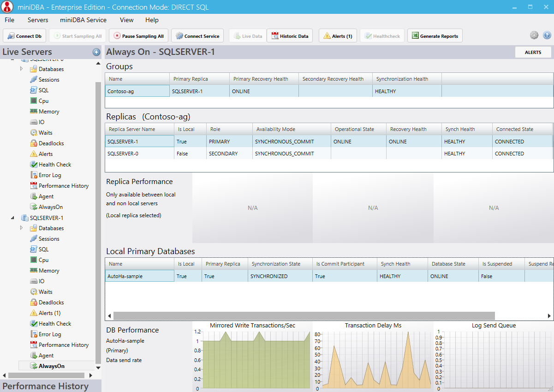Open Deadlocks under the first server
The height and width of the screenshot is (392, 554).
click(x=47, y=143)
